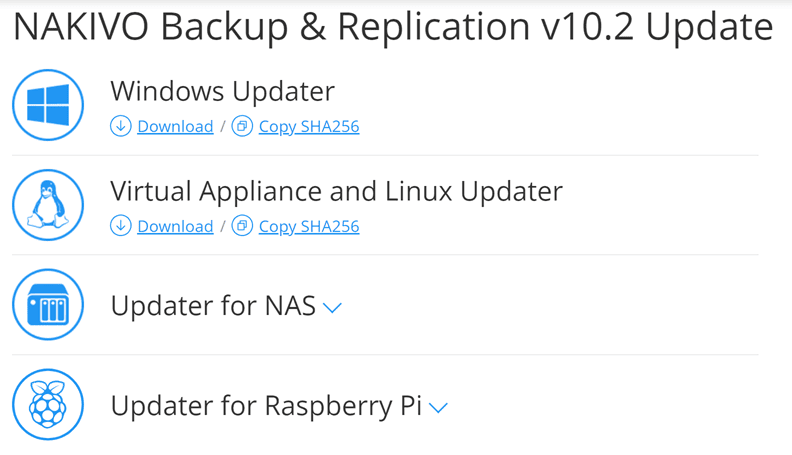
Task: Download the Virtual Appliance and Linux Updater
Action: click(x=175, y=227)
